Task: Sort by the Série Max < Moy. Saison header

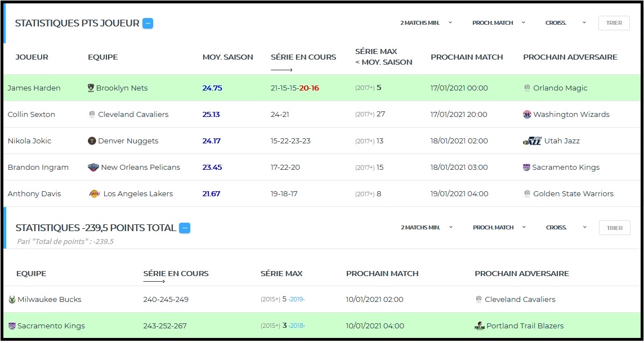Action: point(383,57)
